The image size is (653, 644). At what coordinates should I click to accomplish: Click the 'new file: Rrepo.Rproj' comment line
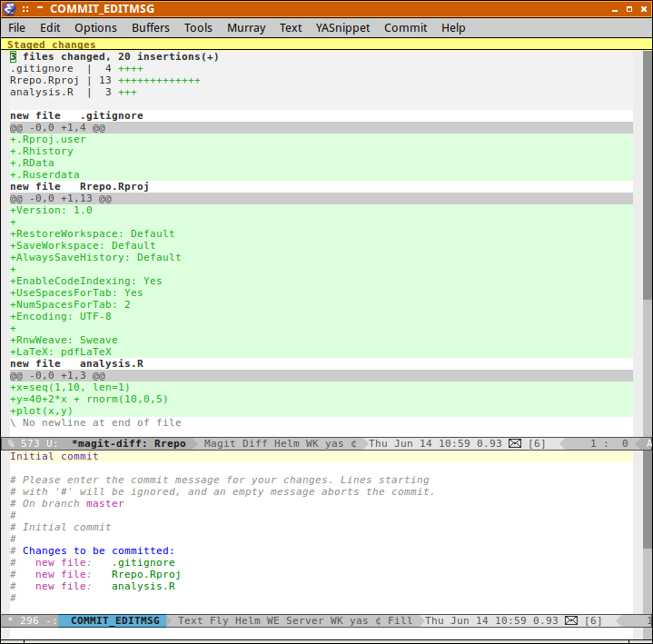pyautogui.click(x=95, y=574)
